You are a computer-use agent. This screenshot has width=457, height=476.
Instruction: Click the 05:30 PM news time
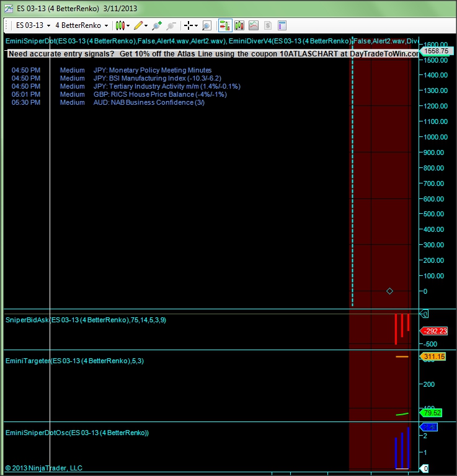[26, 102]
